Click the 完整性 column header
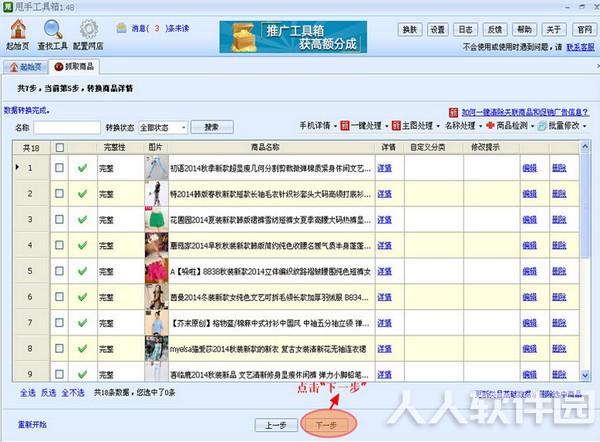Image resolution: width=600 pixels, height=442 pixels. click(x=114, y=147)
